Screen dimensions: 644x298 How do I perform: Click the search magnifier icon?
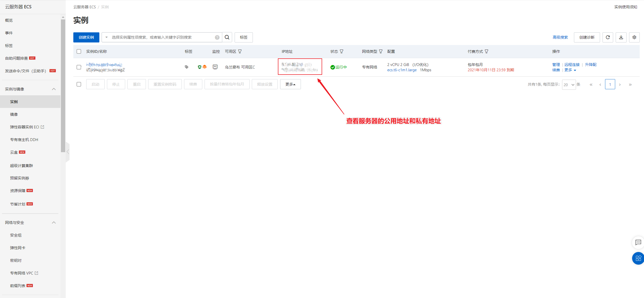coord(227,37)
